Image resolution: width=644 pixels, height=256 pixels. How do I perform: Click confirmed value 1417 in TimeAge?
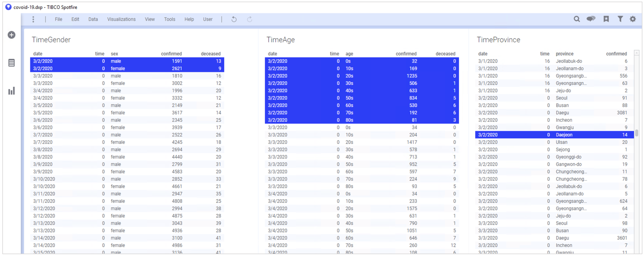411,142
